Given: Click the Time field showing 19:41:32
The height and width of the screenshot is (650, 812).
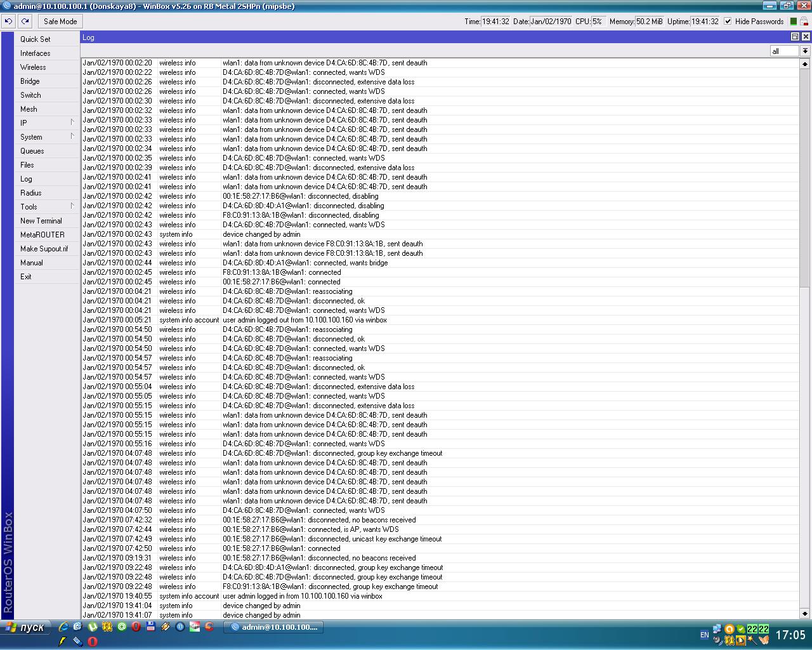Looking at the screenshot, I should 495,21.
